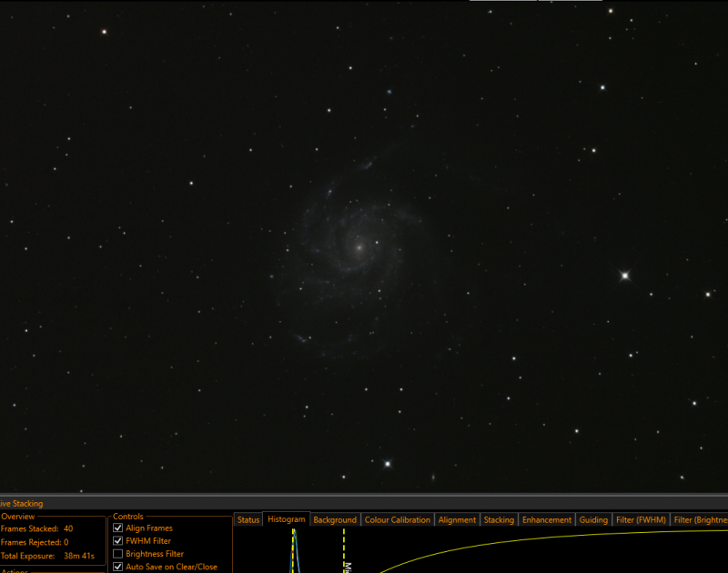
Task: Toggle Auto Save on Clear/Close
Action: pos(118,567)
